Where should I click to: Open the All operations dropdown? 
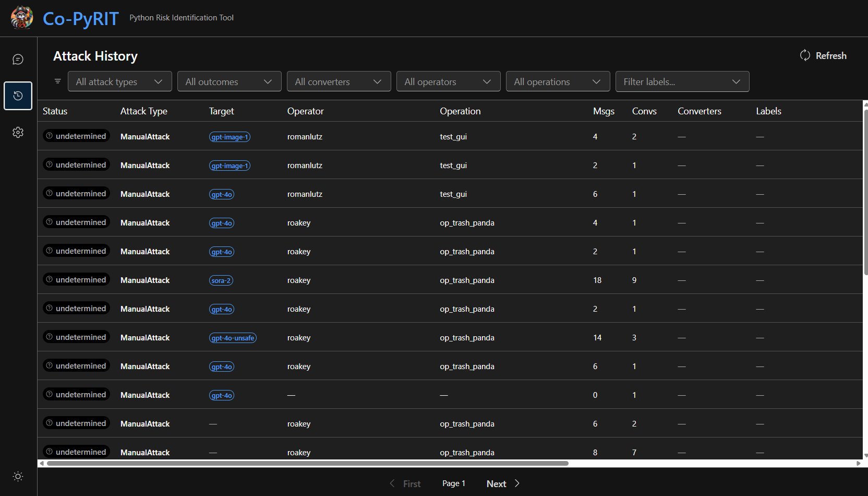click(558, 81)
